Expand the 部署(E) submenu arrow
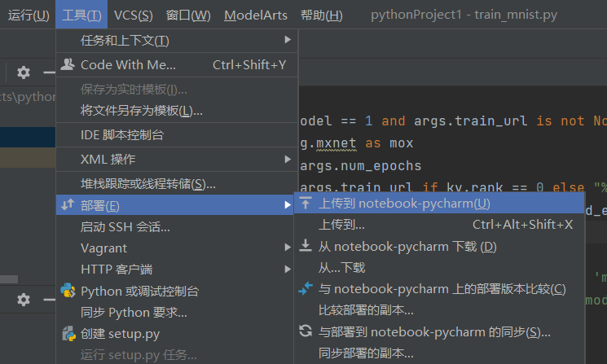 288,205
